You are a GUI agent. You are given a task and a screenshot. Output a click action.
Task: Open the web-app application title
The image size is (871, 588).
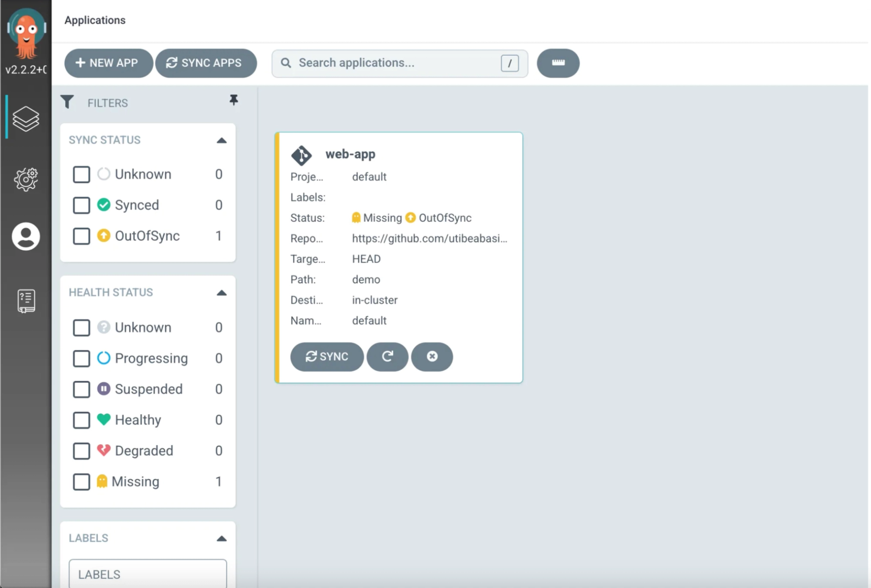pyautogui.click(x=350, y=154)
